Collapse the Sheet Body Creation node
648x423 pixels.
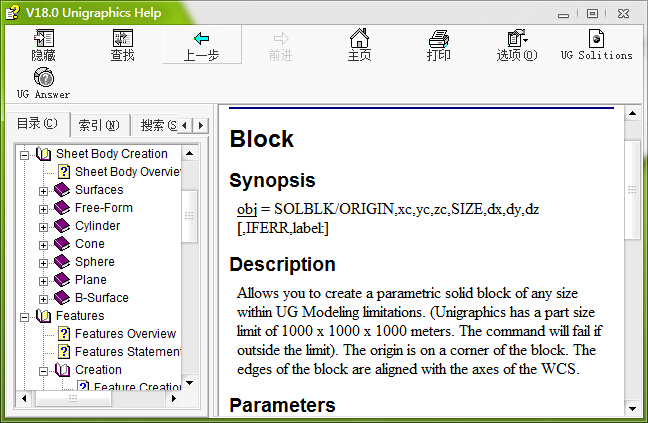point(24,155)
